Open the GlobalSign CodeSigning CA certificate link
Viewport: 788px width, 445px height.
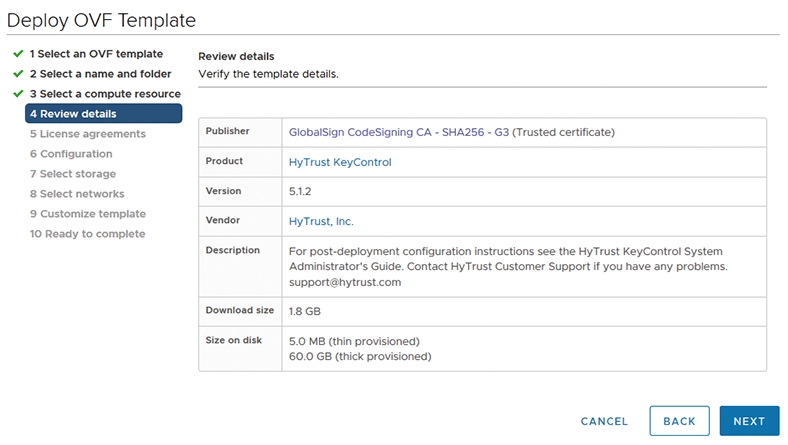point(399,132)
